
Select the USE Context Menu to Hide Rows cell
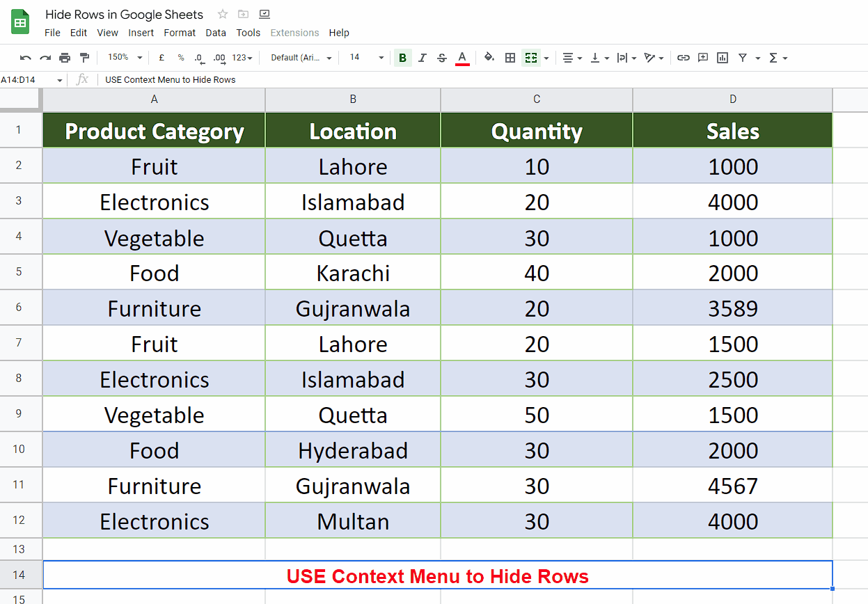438,575
